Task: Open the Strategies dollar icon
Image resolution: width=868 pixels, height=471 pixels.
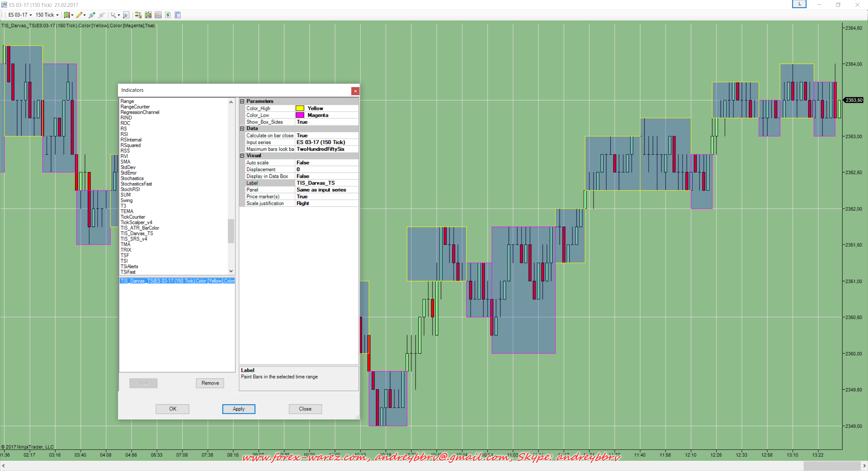Action: pos(168,15)
